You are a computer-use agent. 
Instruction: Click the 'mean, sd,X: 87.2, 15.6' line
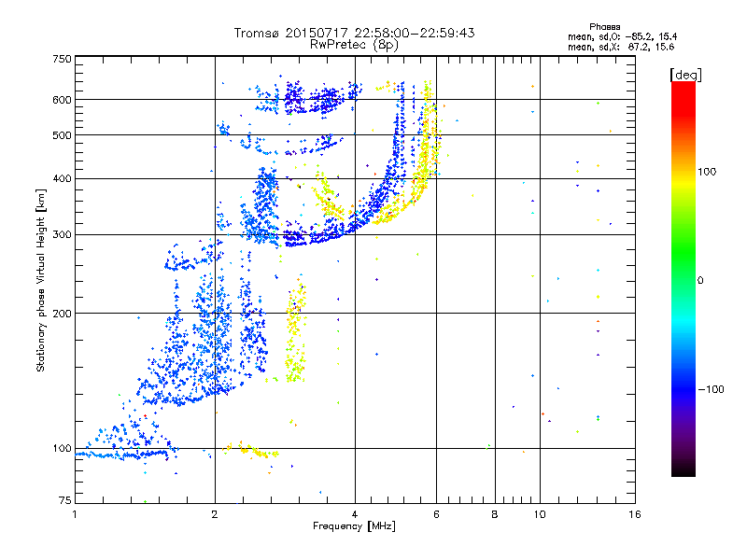pos(621,47)
